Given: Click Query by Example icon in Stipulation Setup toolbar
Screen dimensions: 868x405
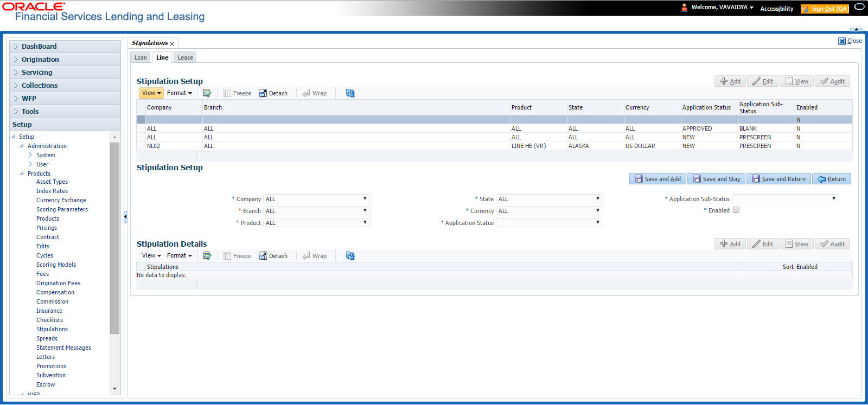Looking at the screenshot, I should click(207, 93).
